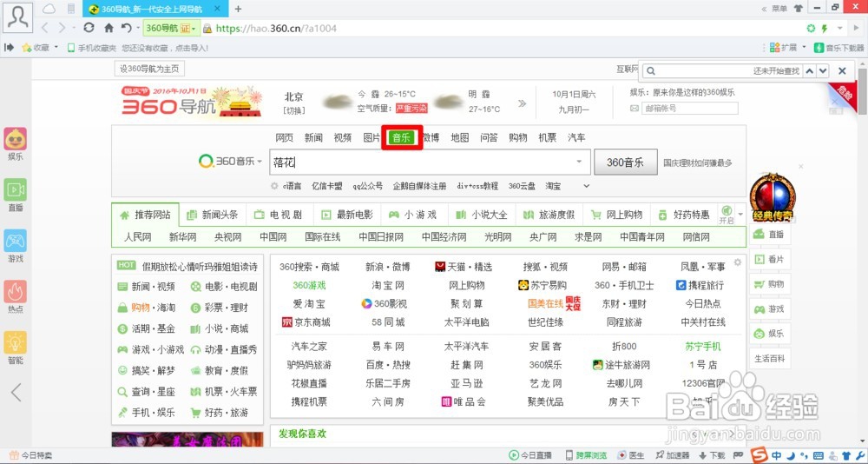Switch to the 最新电影 category tab

tap(348, 215)
